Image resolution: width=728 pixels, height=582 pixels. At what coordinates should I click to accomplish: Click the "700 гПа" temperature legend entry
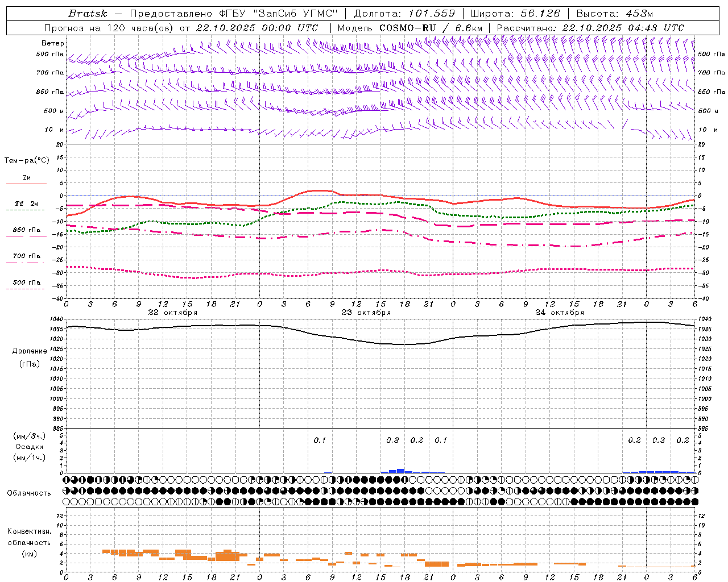[27, 256]
